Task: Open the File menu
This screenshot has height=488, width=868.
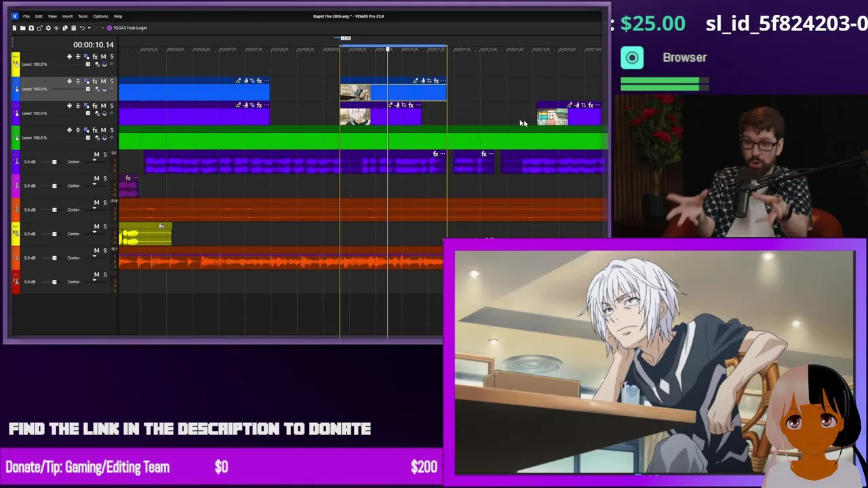Action: [x=26, y=16]
